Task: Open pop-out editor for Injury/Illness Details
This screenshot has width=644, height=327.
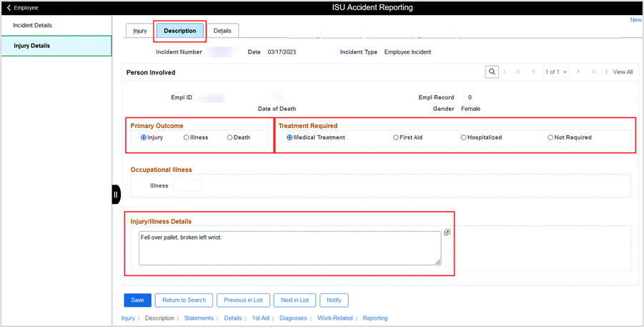Action: (447, 233)
